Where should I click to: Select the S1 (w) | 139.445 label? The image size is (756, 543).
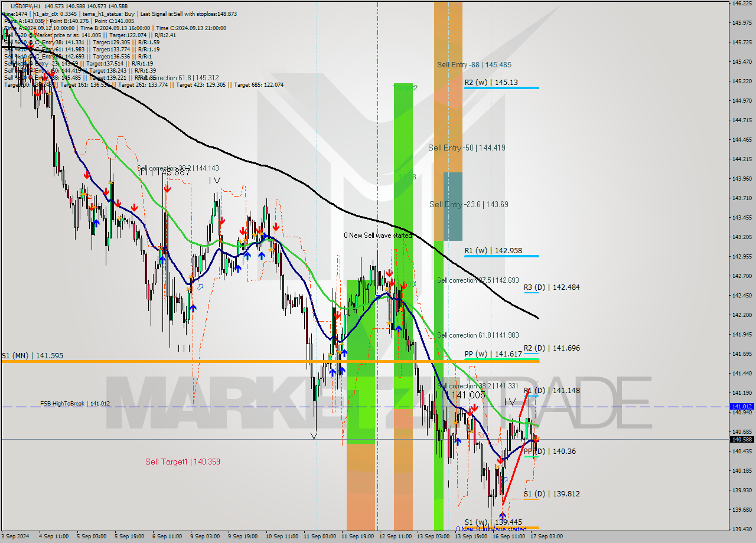(493, 522)
